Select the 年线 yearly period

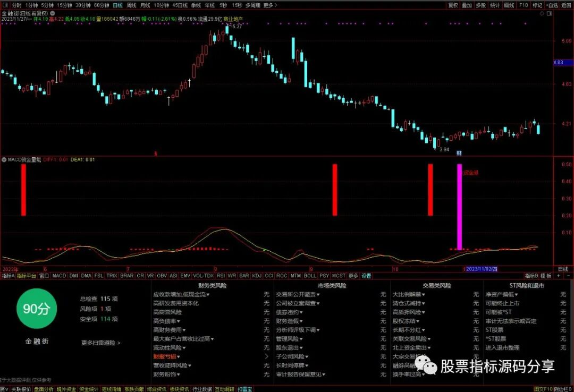click(x=210, y=5)
